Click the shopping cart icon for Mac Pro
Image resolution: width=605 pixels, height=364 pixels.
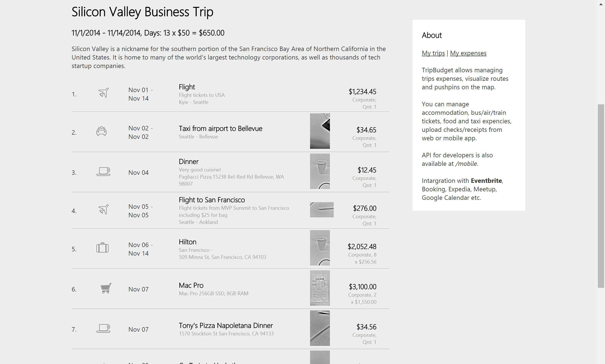point(106,288)
